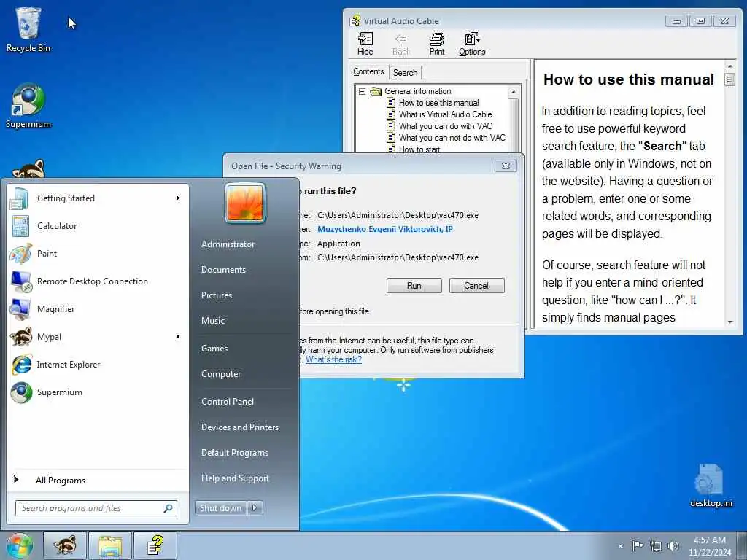The height and width of the screenshot is (560, 747).
Task: Open Music from the Start menu
Action: tap(213, 321)
